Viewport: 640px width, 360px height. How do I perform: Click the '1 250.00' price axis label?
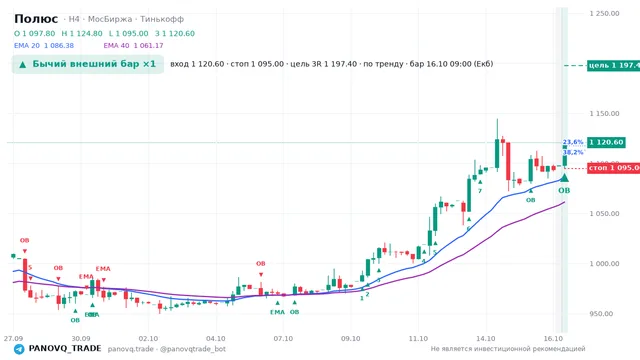click(604, 13)
